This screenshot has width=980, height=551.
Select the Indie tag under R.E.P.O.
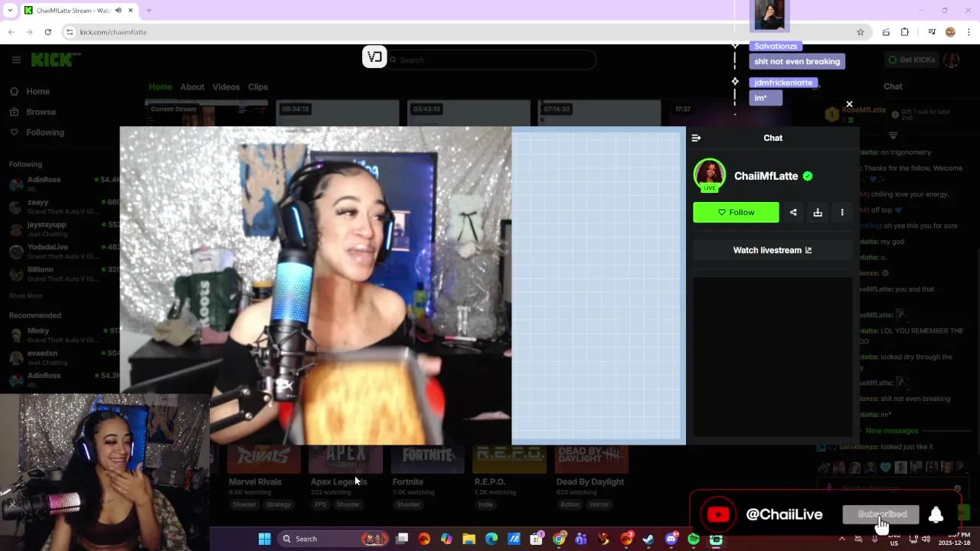click(486, 504)
